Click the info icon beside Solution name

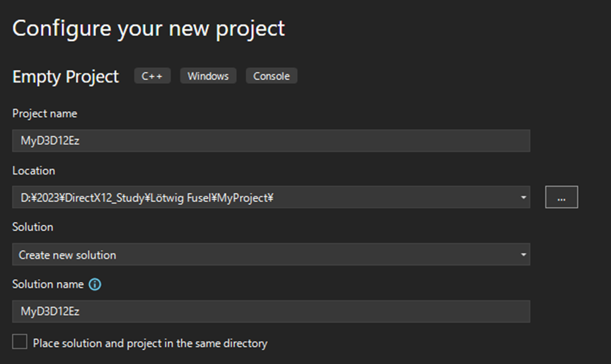(95, 284)
